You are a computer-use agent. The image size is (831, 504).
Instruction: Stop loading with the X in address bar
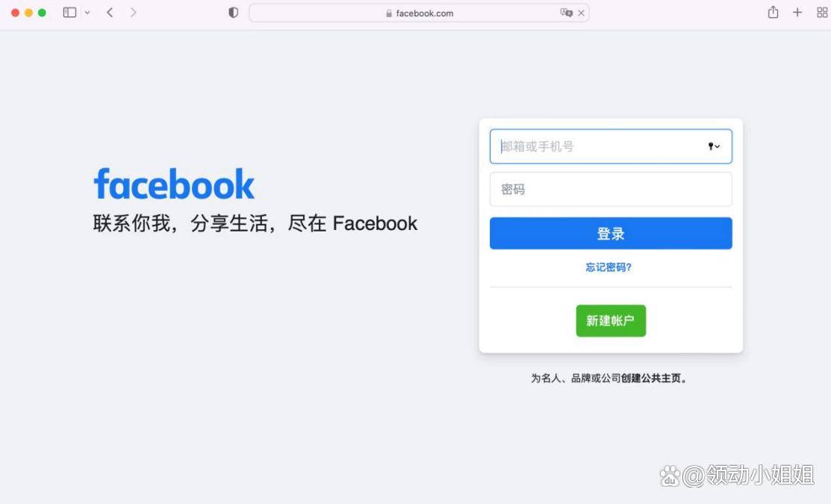(582, 13)
